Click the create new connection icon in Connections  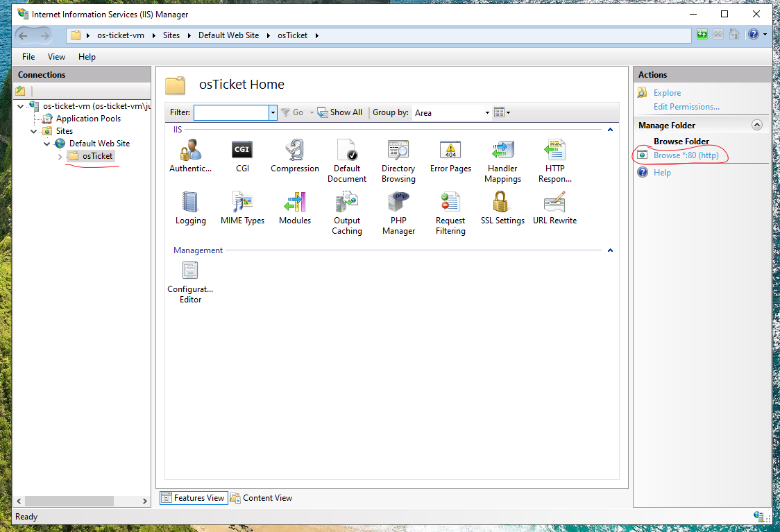coord(20,91)
